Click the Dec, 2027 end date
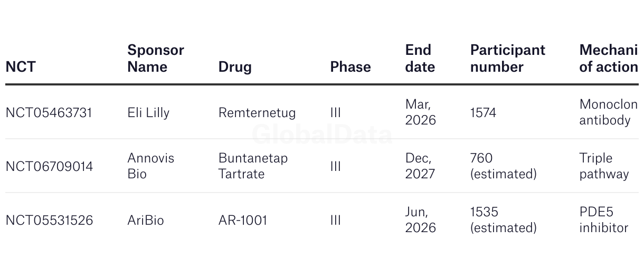 click(x=421, y=166)
